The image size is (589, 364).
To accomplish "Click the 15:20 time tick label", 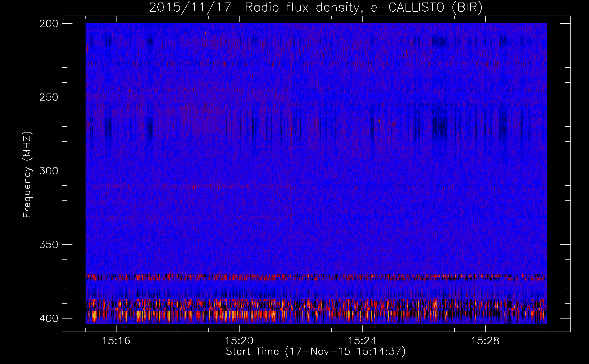I will [x=239, y=341].
